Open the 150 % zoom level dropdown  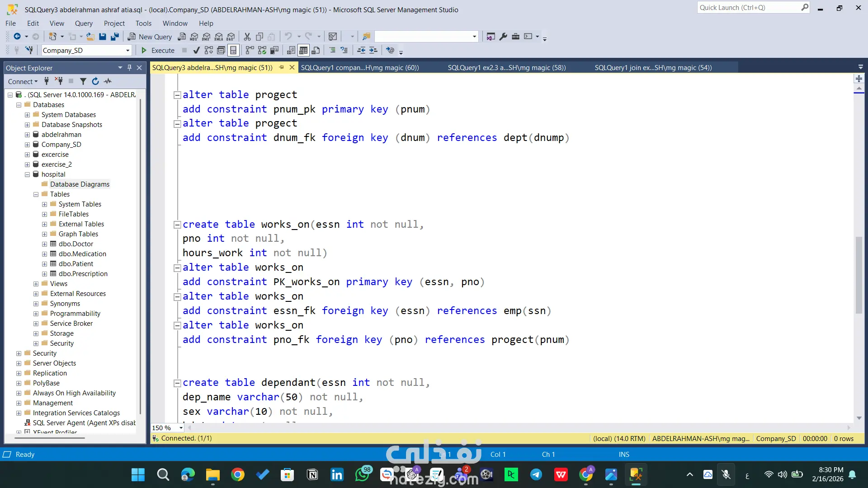point(181,427)
